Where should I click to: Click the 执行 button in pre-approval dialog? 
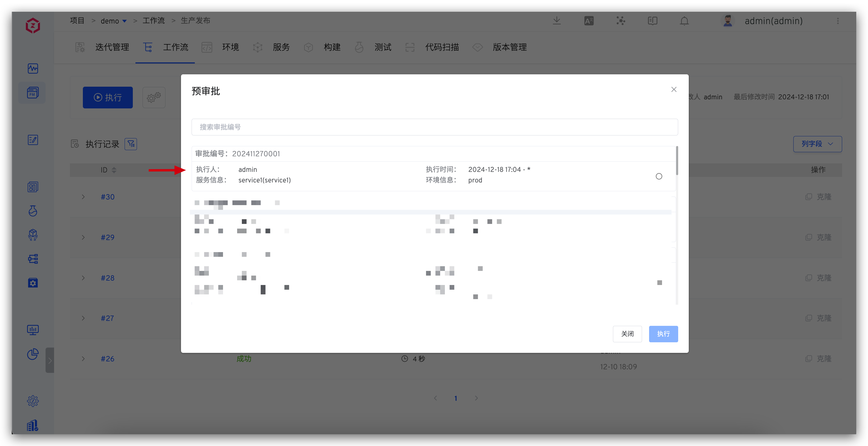tap(663, 334)
